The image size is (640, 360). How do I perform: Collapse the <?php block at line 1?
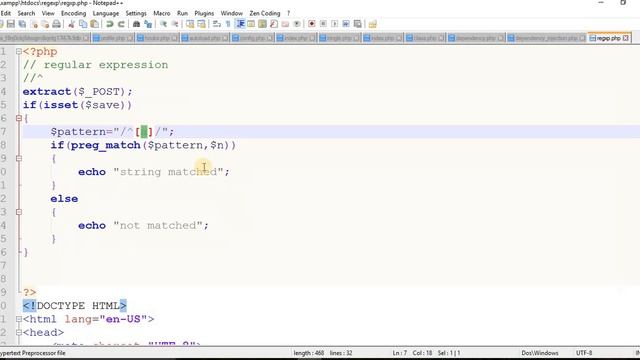coord(19,51)
